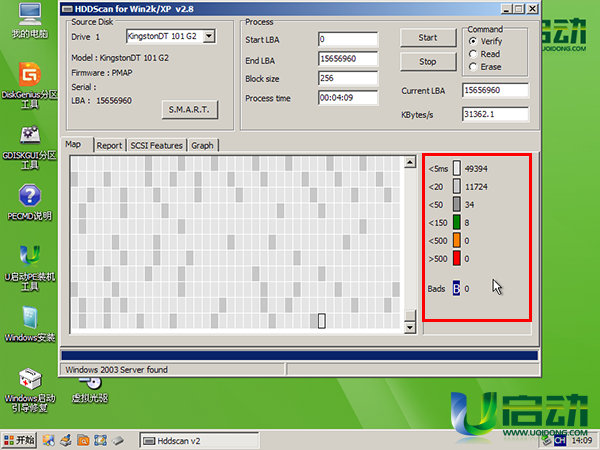Click the 49394 count value
The image size is (600, 450).
pyautogui.click(x=476, y=169)
